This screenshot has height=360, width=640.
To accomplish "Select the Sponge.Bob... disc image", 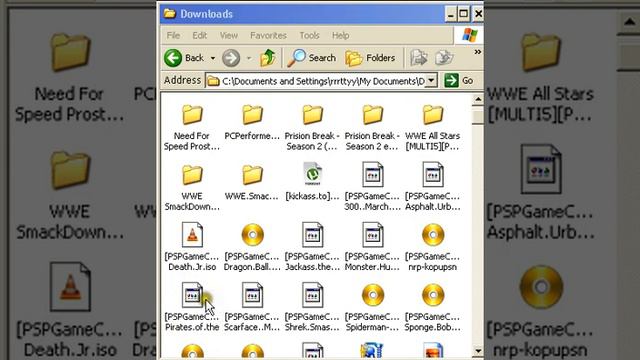I will (433, 307).
